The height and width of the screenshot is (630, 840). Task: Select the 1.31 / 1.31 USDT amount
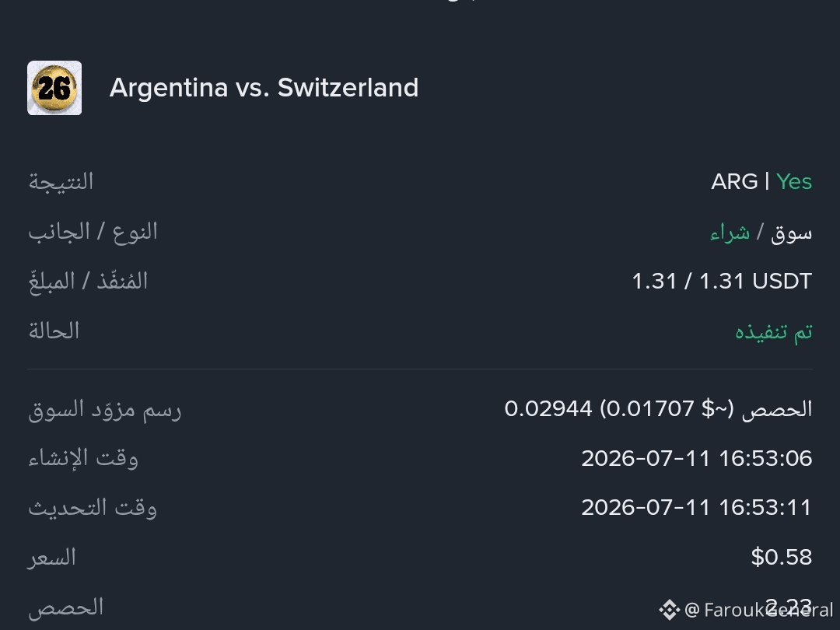coord(722,282)
